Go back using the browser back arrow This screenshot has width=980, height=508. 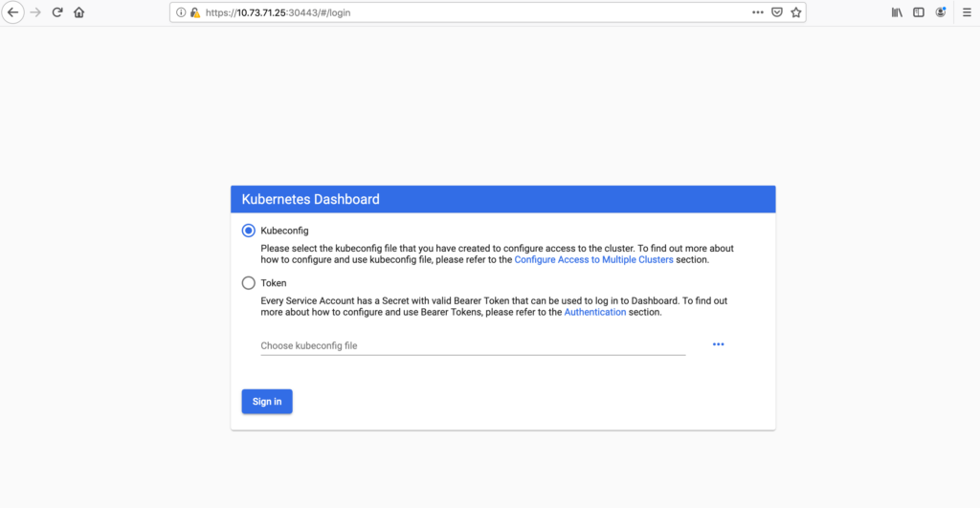point(12,12)
